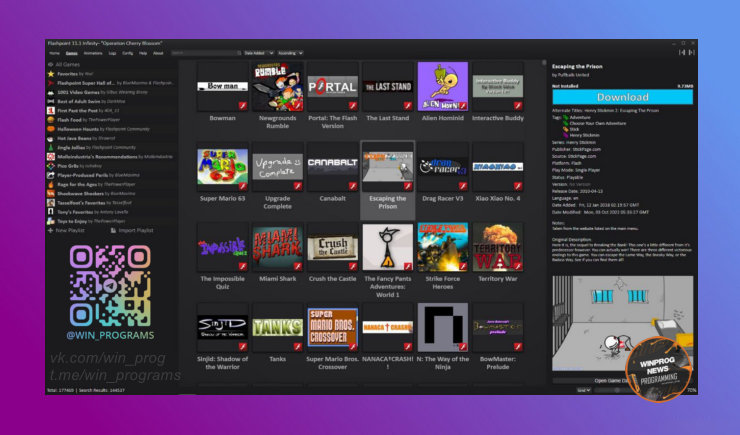Select the Tanks game thumbnail

pos(278,327)
